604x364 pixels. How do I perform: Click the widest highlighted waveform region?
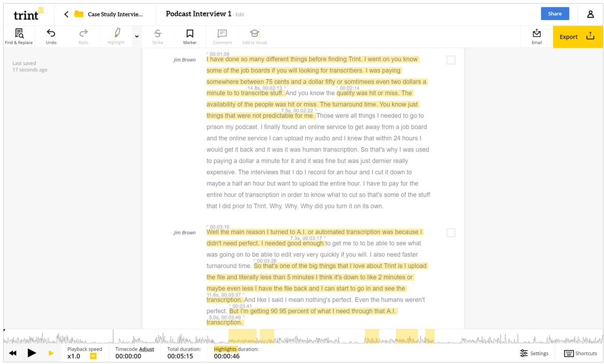(x=242, y=336)
